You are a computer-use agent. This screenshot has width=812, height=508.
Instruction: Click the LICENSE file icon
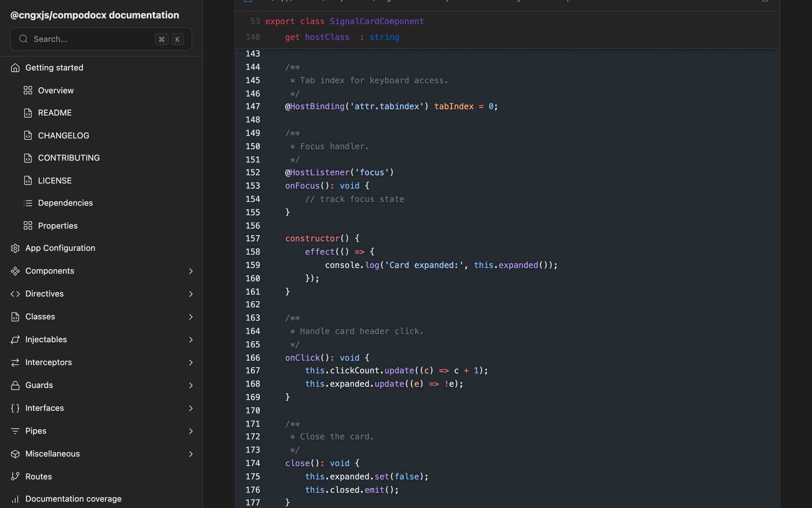coord(28,180)
